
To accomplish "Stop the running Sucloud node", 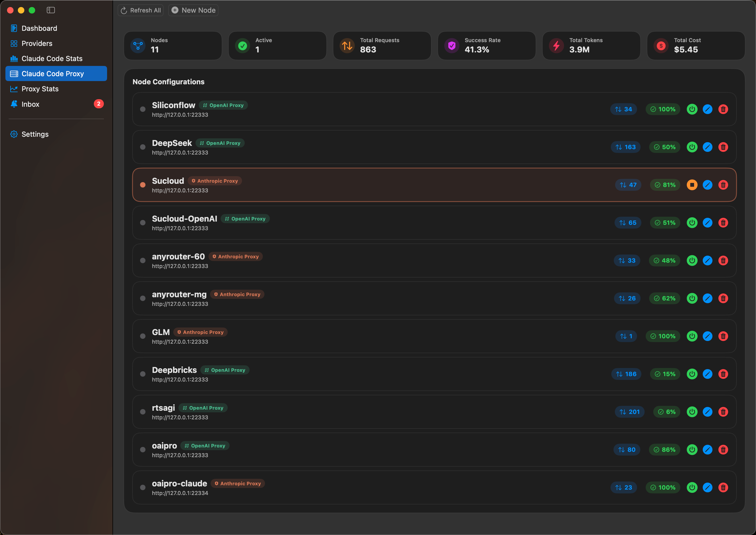I will click(692, 185).
